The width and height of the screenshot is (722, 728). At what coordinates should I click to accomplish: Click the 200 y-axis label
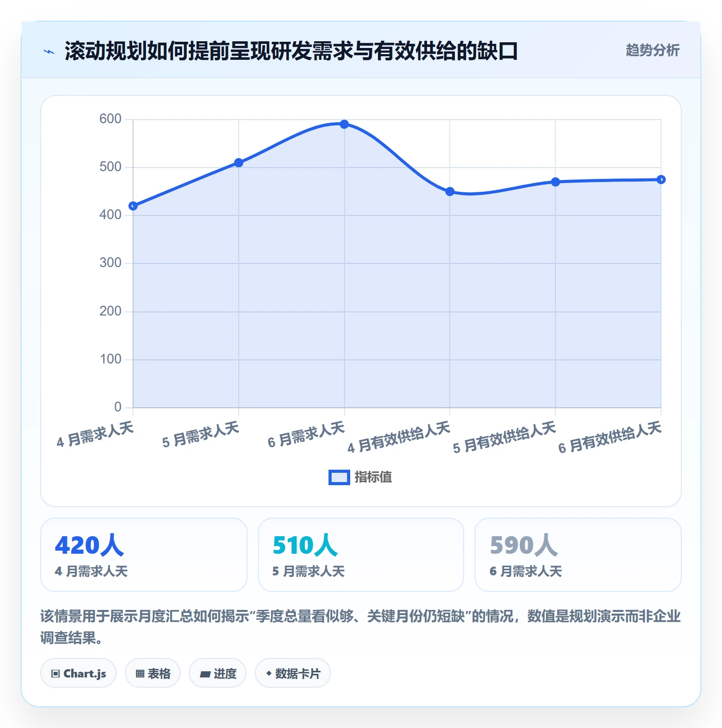click(x=110, y=311)
